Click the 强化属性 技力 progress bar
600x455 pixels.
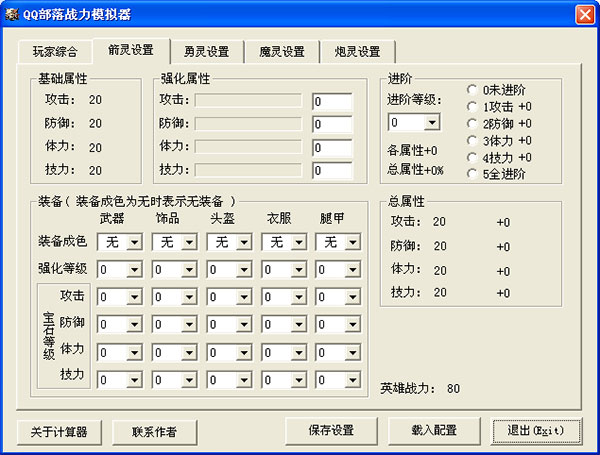(x=248, y=170)
